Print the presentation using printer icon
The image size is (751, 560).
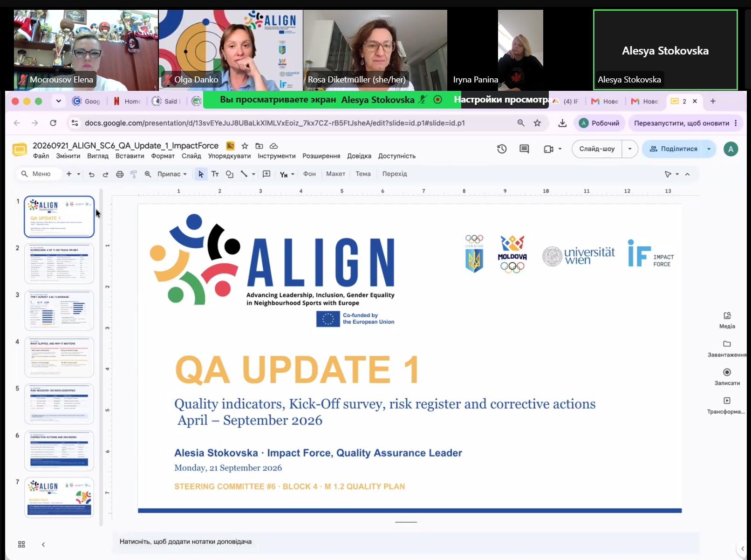[120, 174]
